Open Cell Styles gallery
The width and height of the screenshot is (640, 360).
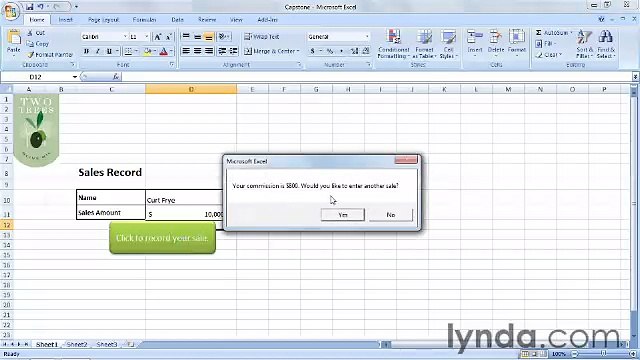click(448, 44)
